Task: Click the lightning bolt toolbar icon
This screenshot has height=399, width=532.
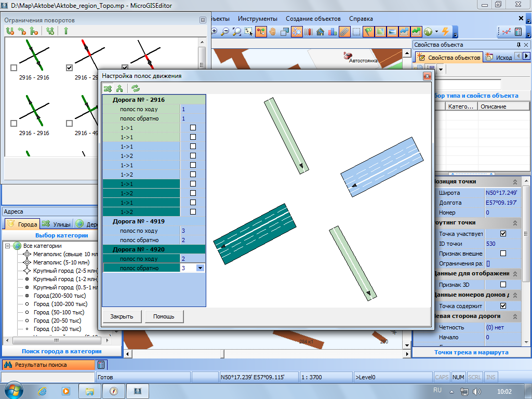Action: tap(445, 32)
